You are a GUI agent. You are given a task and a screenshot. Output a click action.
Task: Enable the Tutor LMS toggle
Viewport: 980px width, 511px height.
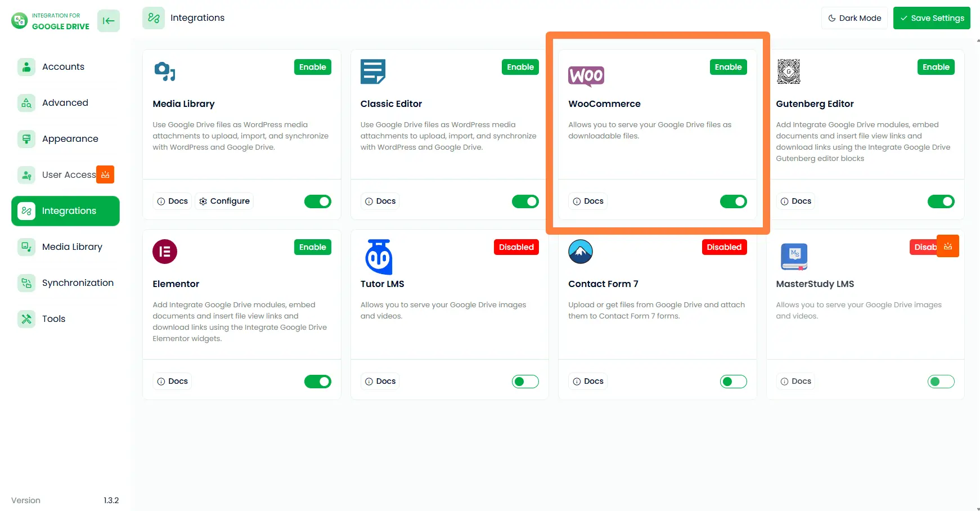pos(525,381)
